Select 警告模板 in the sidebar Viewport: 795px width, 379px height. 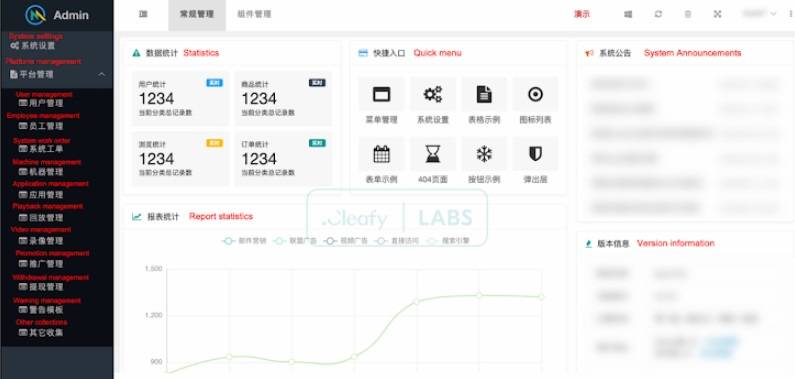41,310
